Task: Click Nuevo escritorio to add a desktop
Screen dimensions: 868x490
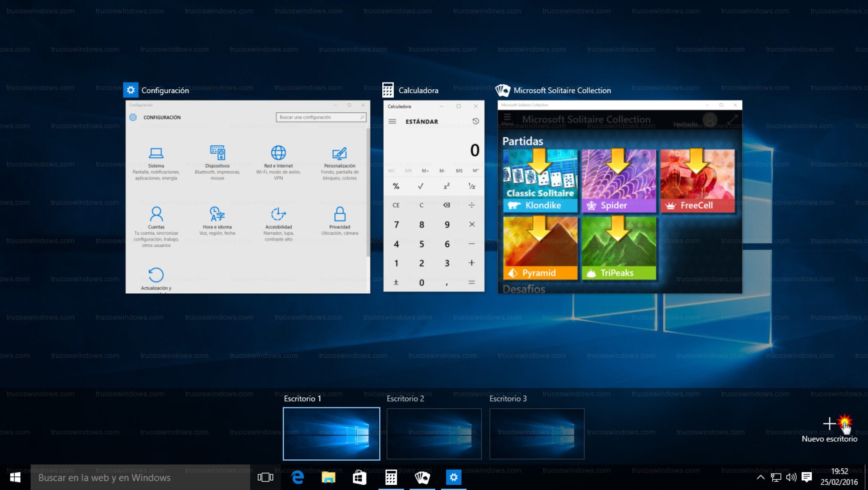Action: pos(829,423)
